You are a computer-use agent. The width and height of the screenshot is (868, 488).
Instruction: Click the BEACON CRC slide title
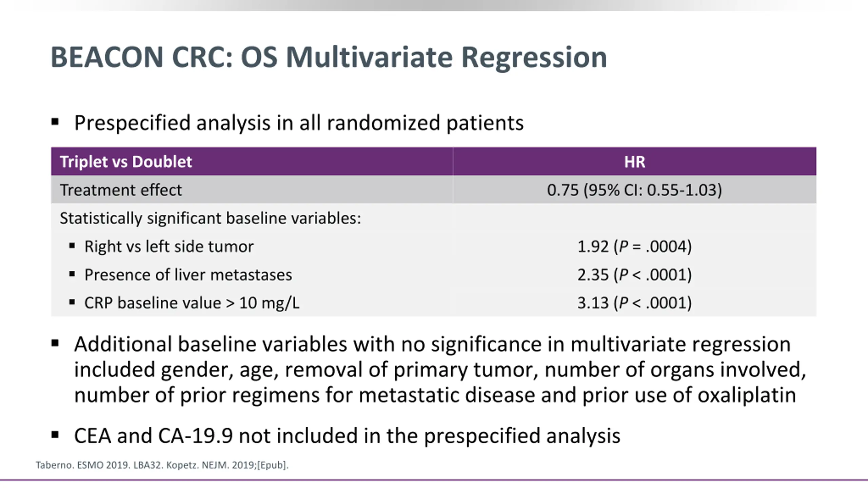328,58
